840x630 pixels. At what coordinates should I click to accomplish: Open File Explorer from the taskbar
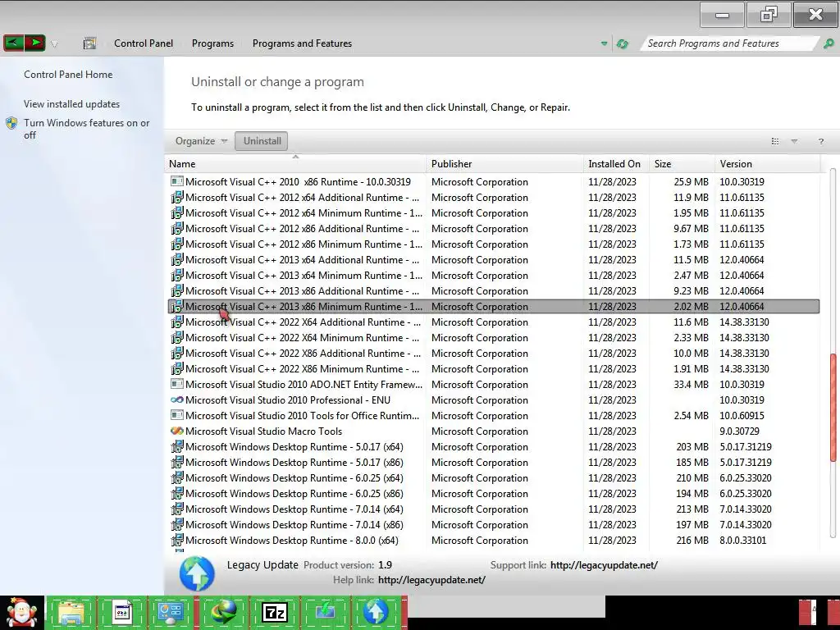coord(71,612)
